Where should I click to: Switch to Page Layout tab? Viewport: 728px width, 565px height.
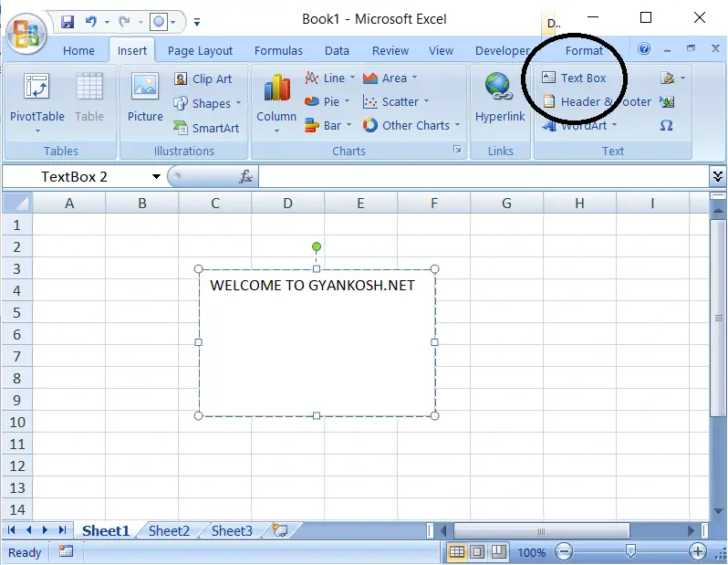(200, 50)
